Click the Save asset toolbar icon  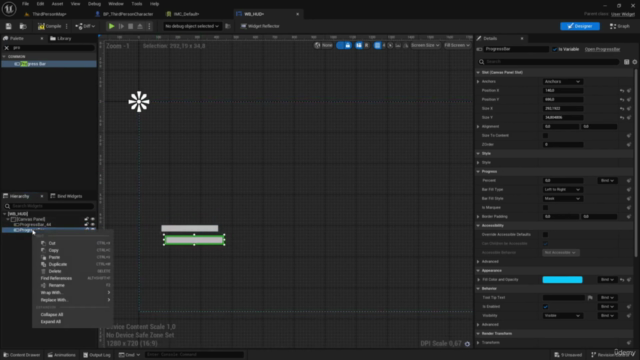coord(8,26)
